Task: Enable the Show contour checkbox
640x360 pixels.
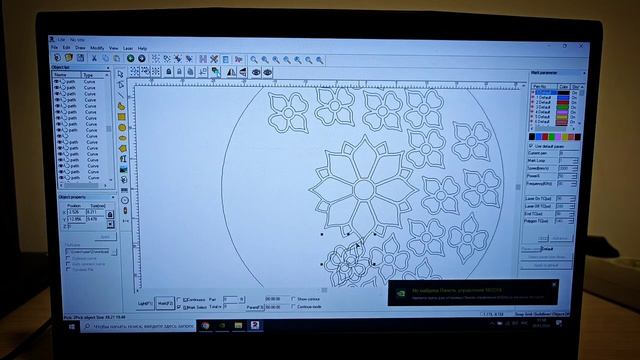Action: click(x=293, y=299)
